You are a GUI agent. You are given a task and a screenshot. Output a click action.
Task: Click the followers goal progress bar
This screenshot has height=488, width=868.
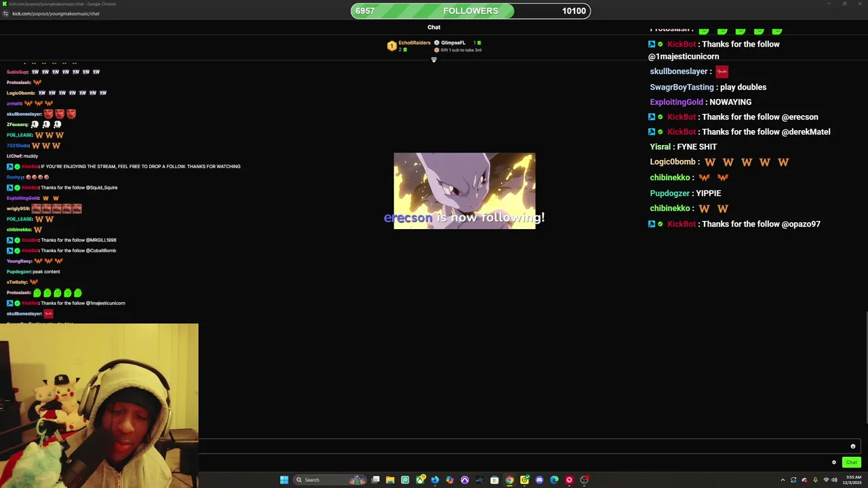click(x=471, y=11)
